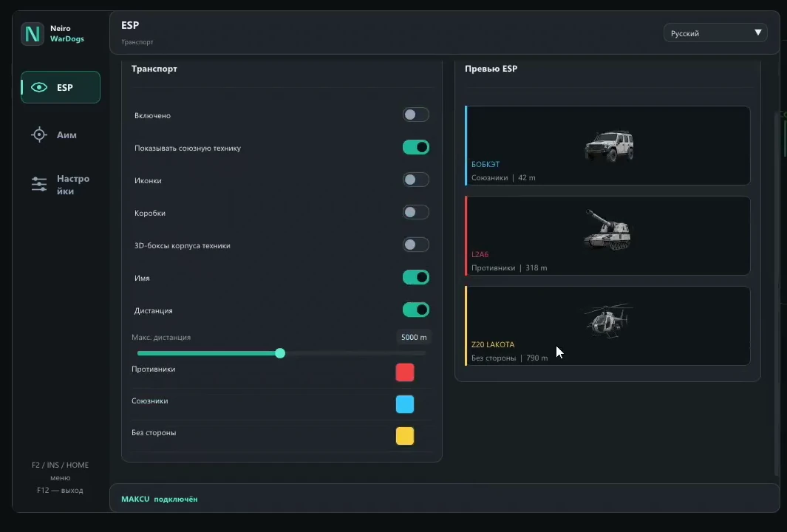The height and width of the screenshot is (532, 787).
Task: Click the Макс. дистанция label
Action: 161,337
